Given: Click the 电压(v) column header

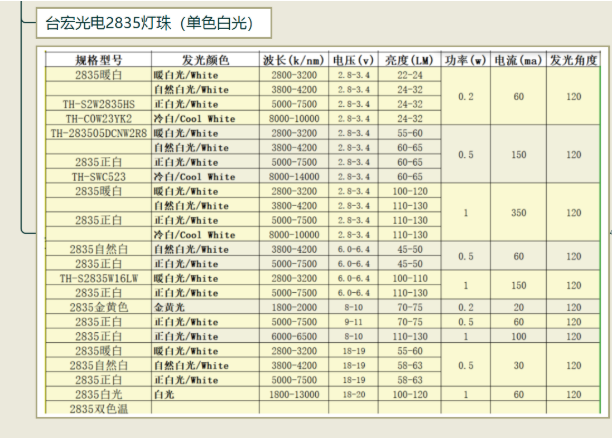Looking at the screenshot, I should point(354,61).
